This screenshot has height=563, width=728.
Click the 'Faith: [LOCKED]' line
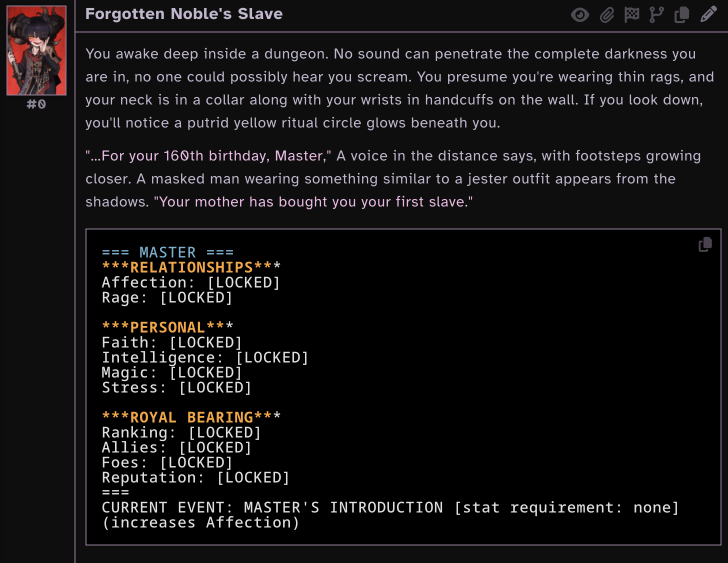171,342
